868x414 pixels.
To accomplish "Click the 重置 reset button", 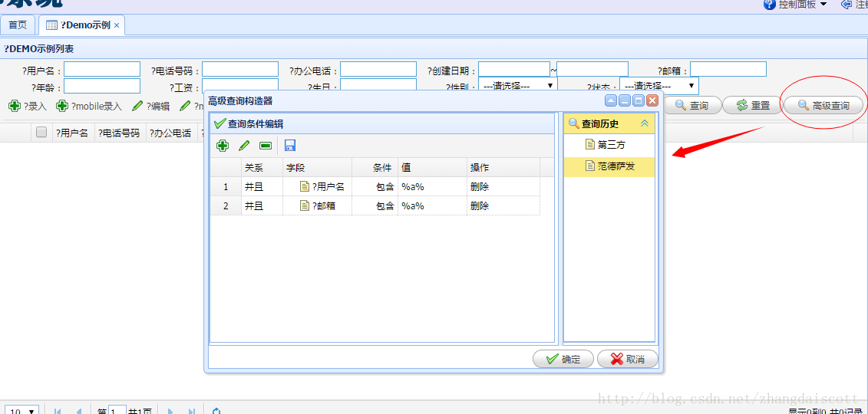I will coord(754,105).
